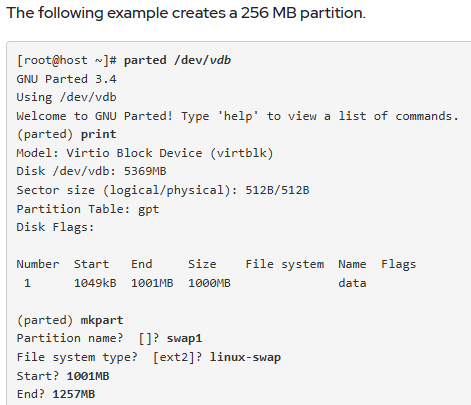Image resolution: width=471 pixels, height=405 pixels.
Task: Click the '1000MB' size value
Action: tap(209, 283)
